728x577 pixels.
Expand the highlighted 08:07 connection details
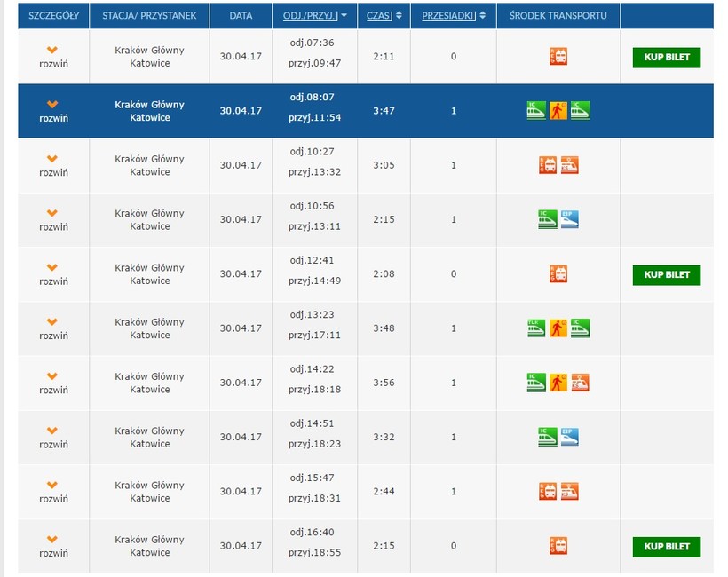click(52, 111)
